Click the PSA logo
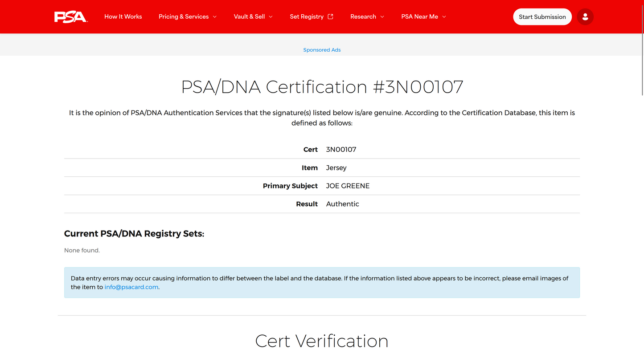 tap(71, 17)
